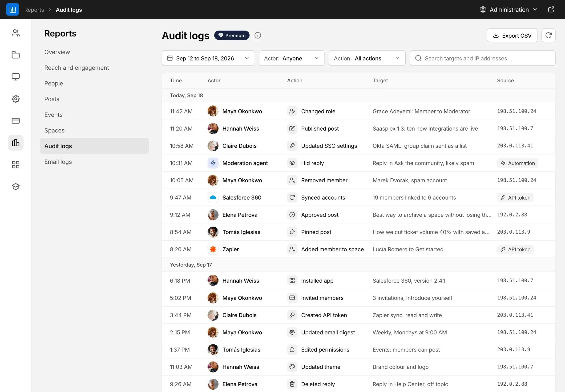Click API token tag in Salesforce 360 row

coord(515,198)
